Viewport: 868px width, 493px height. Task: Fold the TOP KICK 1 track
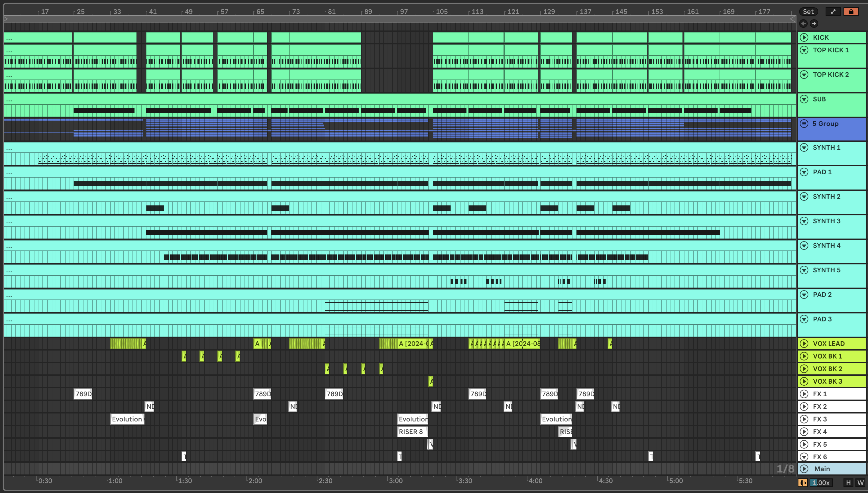coord(804,50)
